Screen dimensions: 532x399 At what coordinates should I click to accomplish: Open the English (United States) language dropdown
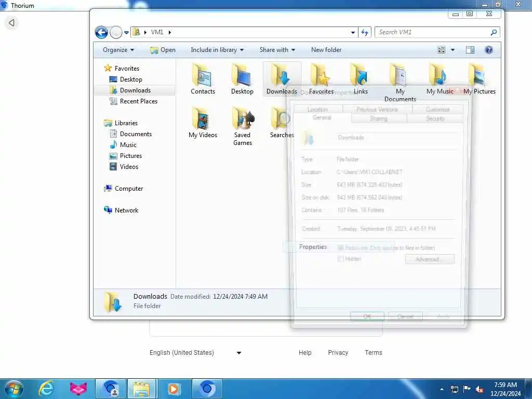(x=195, y=353)
